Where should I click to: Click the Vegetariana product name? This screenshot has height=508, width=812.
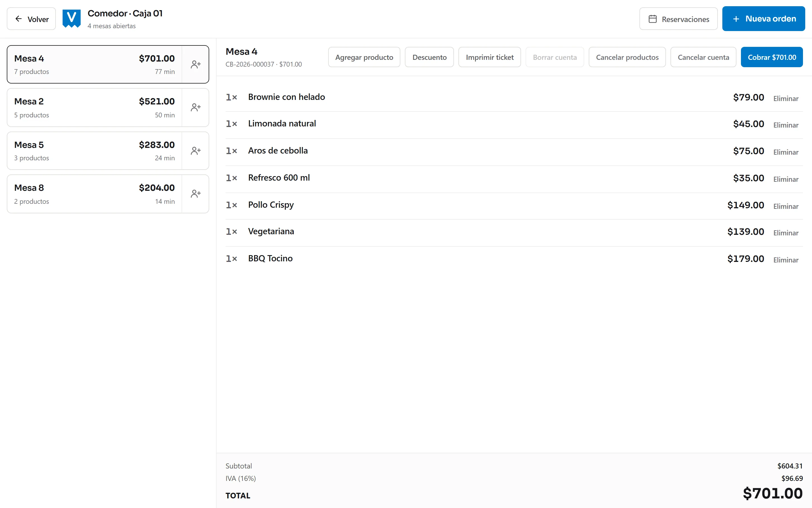[x=271, y=231]
